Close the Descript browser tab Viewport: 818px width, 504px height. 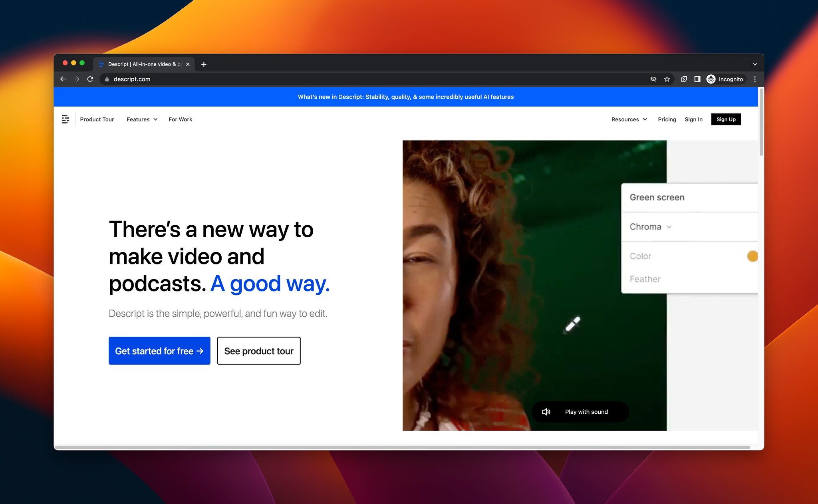tap(188, 64)
